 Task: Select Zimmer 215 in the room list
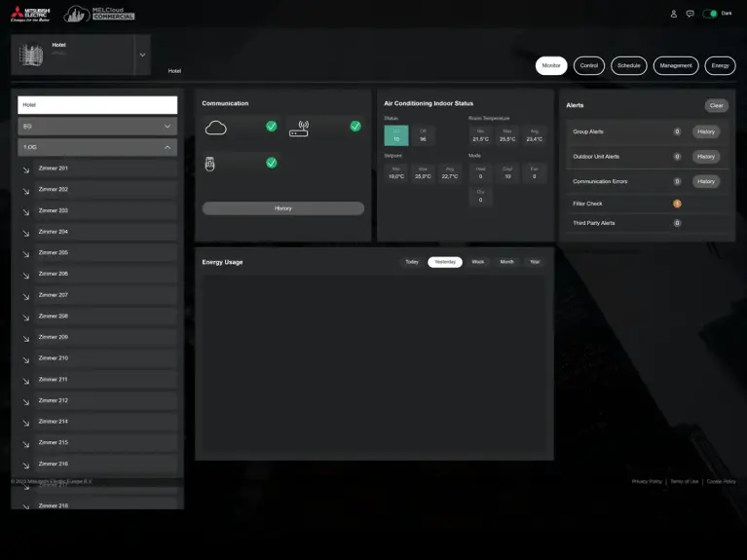click(106, 443)
